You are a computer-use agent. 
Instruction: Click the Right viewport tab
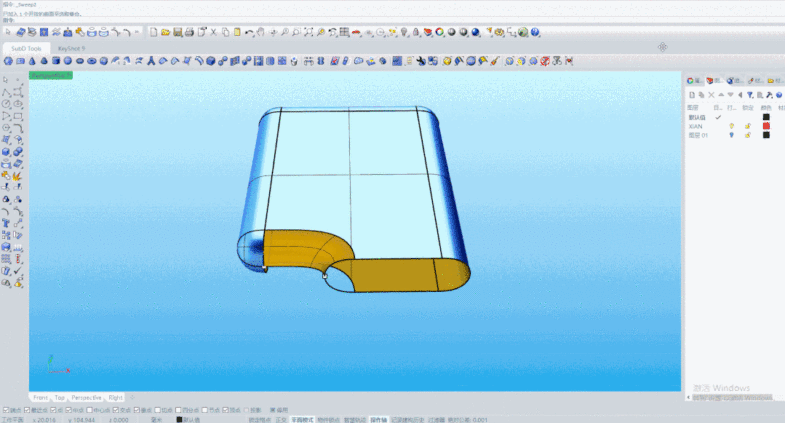(x=115, y=397)
